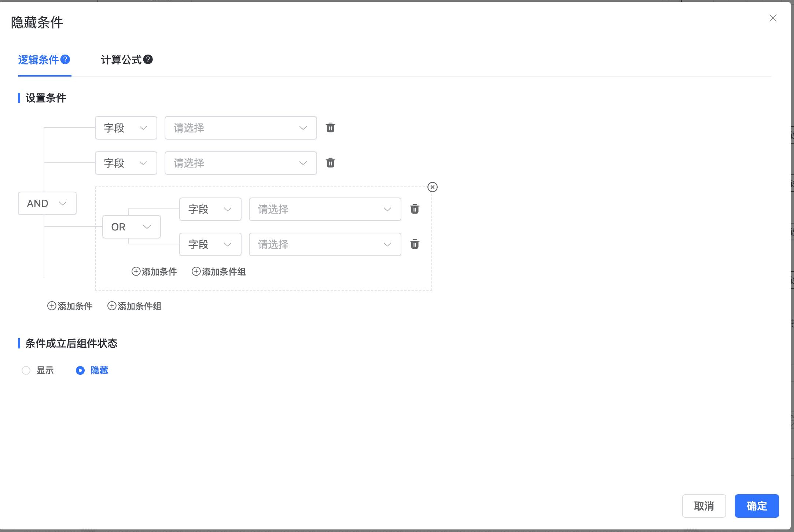Open the second row's 请选择 field dropdown
Viewport: 794px width, 532px height.
coord(241,163)
